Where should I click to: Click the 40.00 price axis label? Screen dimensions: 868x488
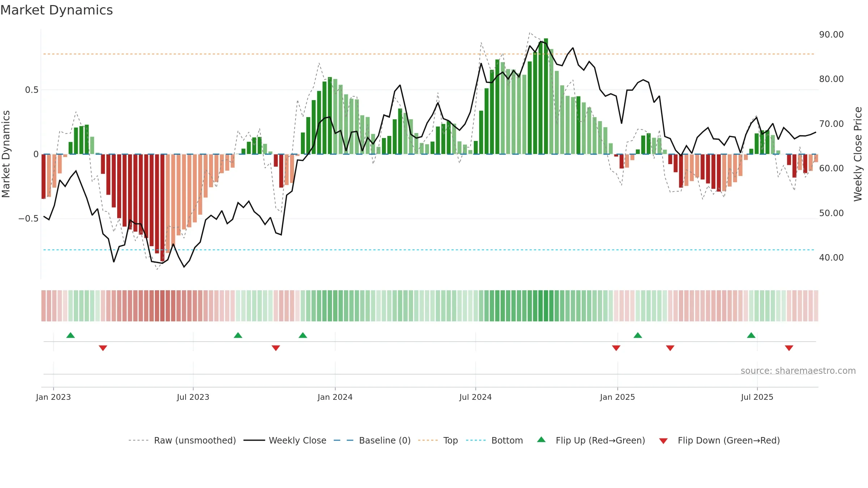831,257
